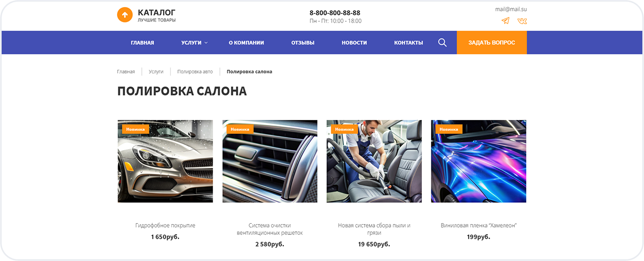Click the mail@mail.su email link
This screenshot has height=261, width=644.
pyautogui.click(x=510, y=9)
